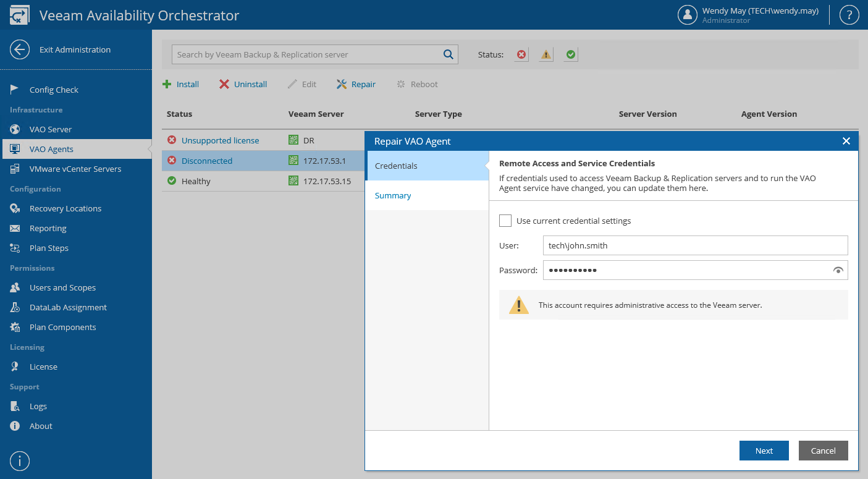Click Repair in the toolbar
868x479 pixels.
[x=356, y=84]
